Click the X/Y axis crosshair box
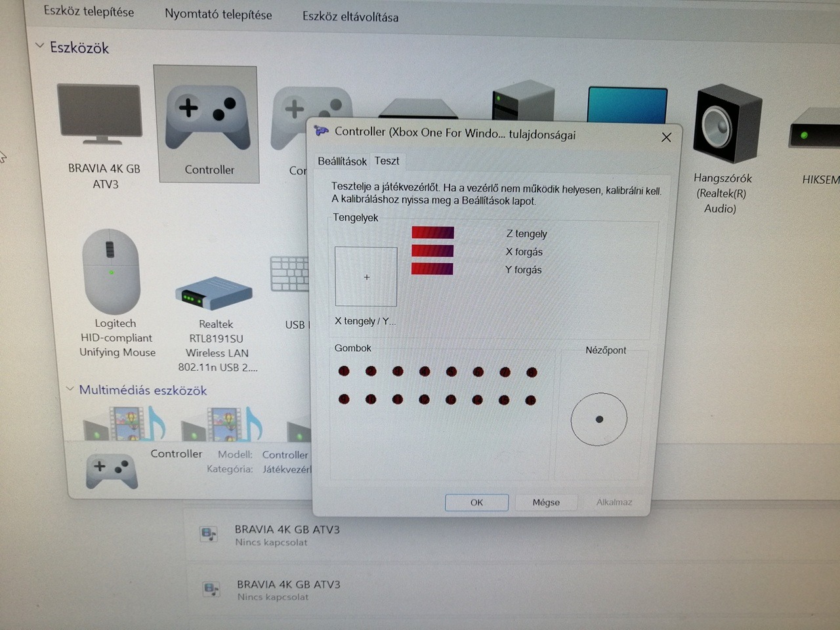Viewport: 840px width, 630px height. [x=366, y=276]
